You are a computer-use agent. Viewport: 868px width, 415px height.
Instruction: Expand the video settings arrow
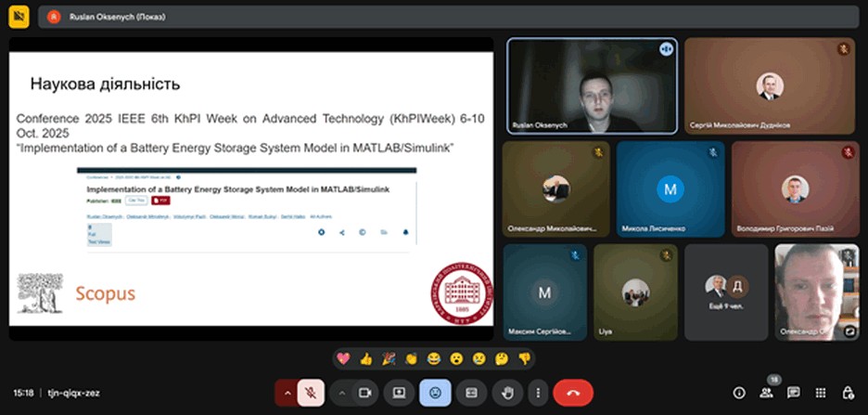[341, 393]
